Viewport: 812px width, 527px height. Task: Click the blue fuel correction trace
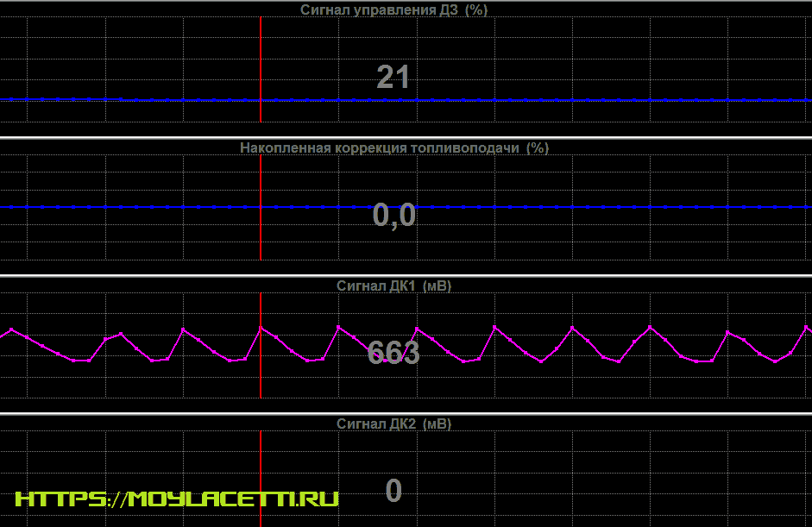click(518, 207)
